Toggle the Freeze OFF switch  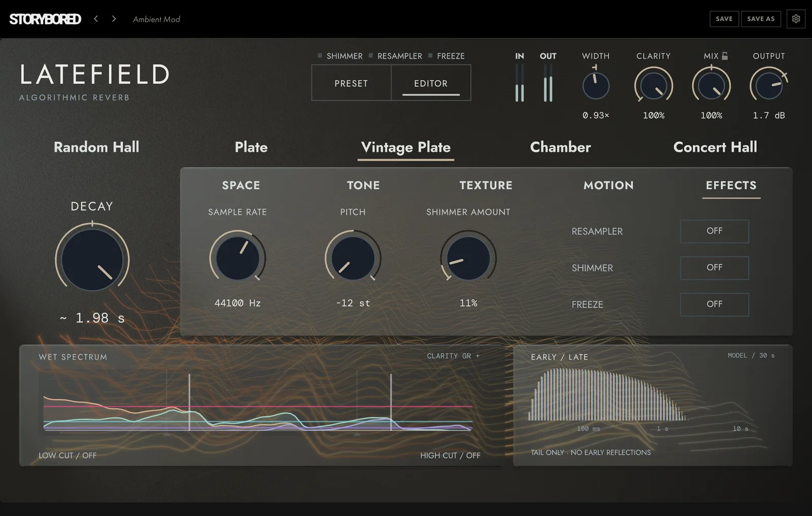tap(714, 304)
